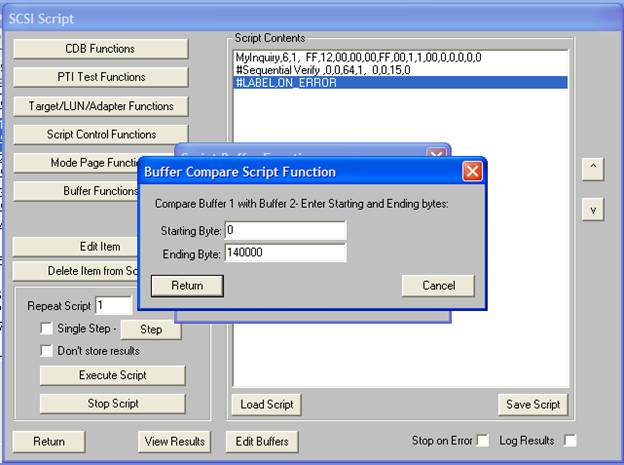Click the Ending Byte input field
Viewport: 624px width, 465px height.
pyautogui.click(x=285, y=253)
